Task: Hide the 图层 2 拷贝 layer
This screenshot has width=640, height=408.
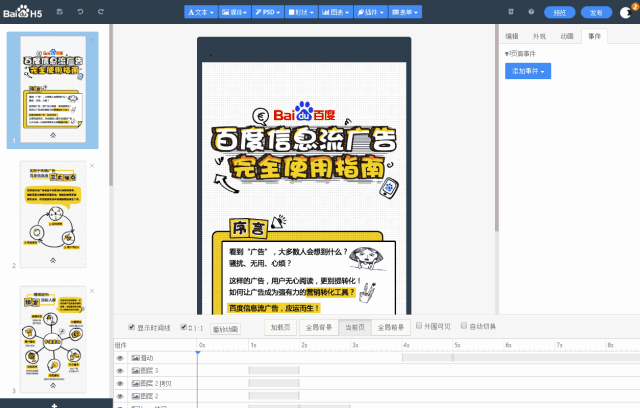Action: [x=120, y=384]
